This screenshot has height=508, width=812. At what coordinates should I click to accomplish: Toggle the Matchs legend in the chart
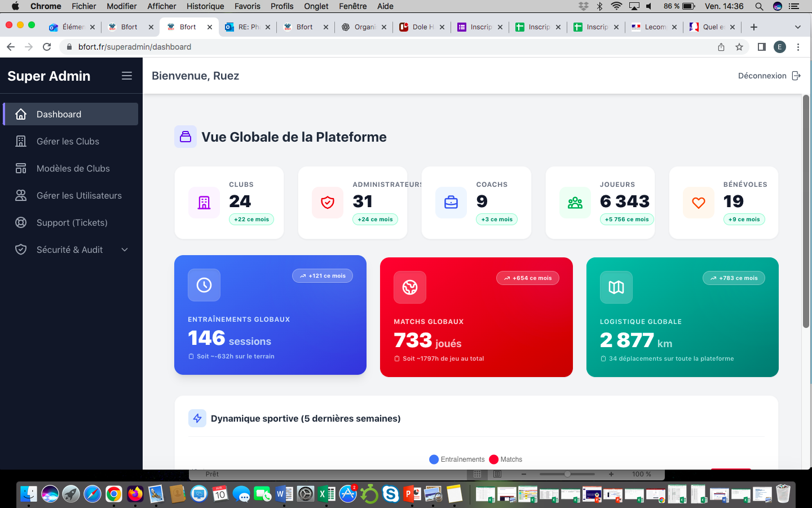pyautogui.click(x=506, y=459)
